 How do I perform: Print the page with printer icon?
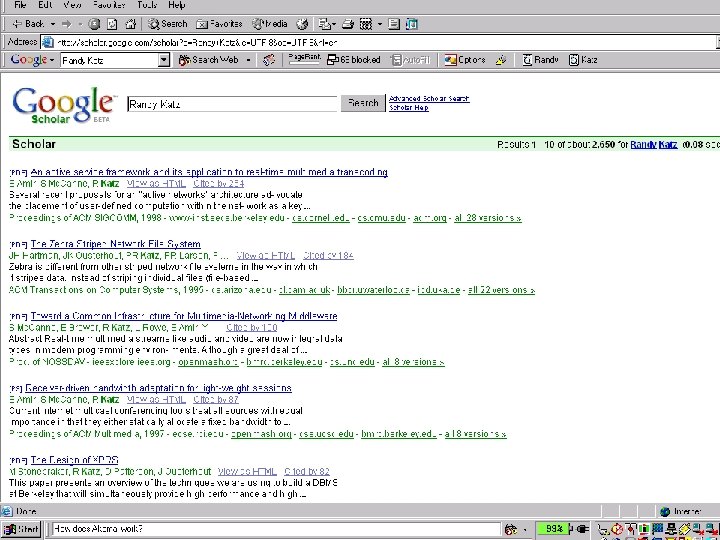(x=348, y=24)
